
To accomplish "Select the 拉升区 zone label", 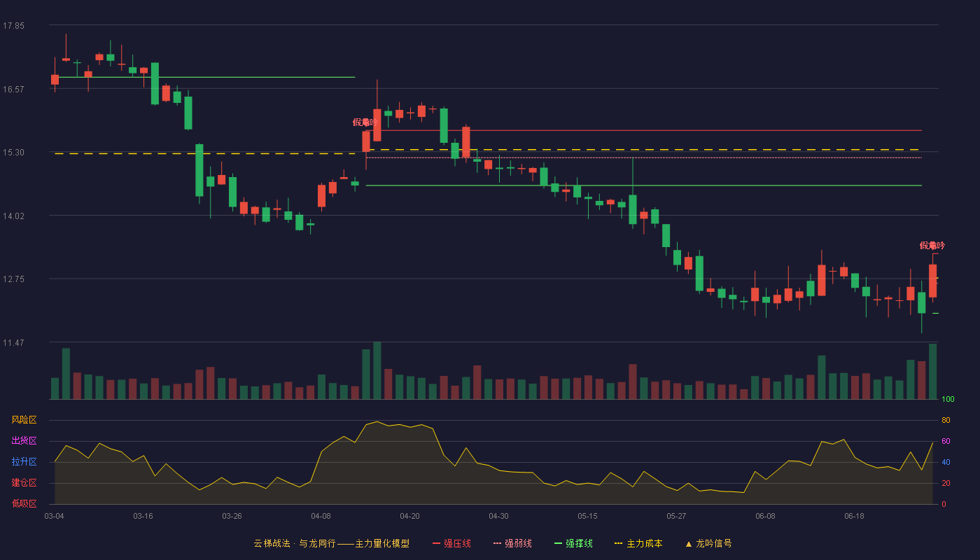I will tap(24, 462).
